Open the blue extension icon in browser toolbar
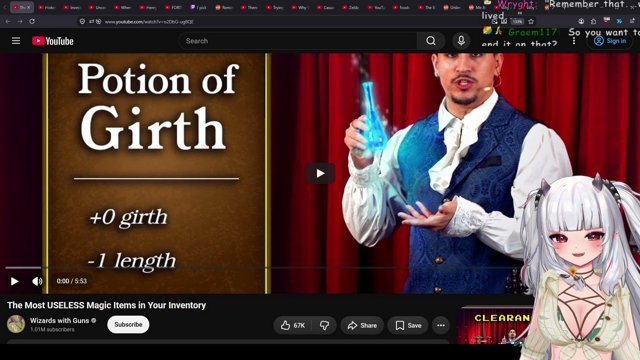Viewport: 640px width, 360px height. tap(619, 21)
